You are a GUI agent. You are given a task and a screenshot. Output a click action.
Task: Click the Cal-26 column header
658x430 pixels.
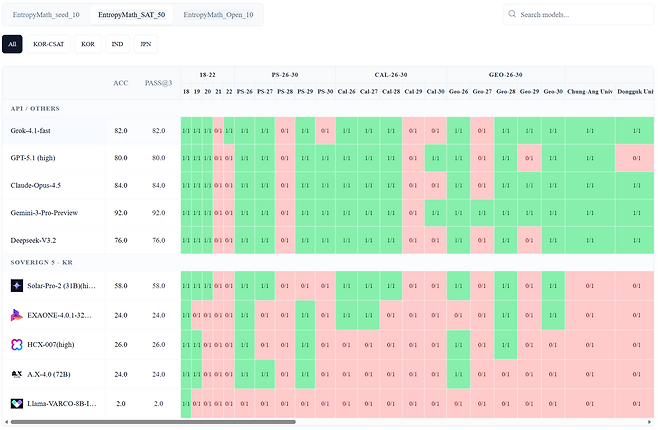pyautogui.click(x=347, y=91)
